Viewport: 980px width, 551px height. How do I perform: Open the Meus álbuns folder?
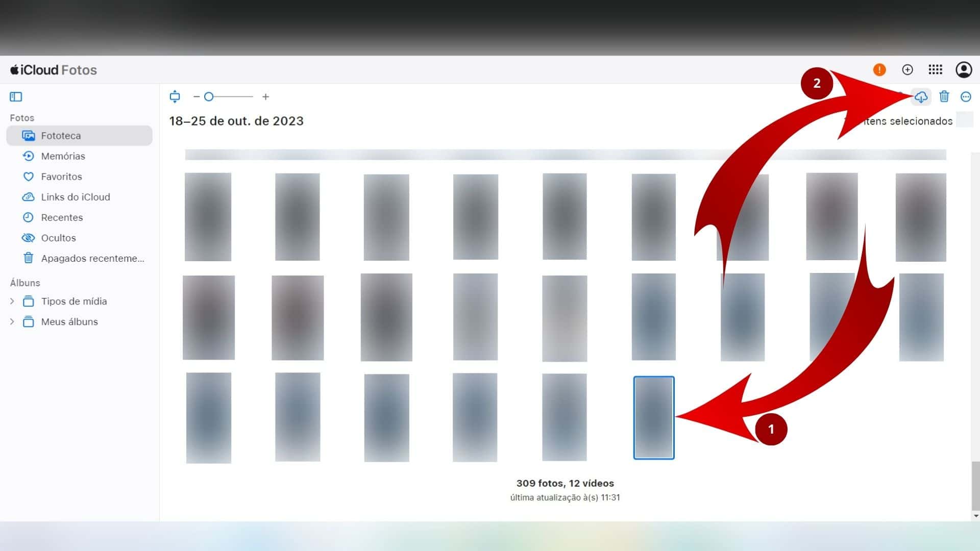(60, 321)
